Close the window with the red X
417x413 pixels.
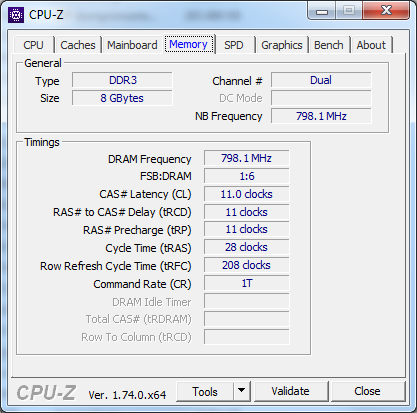coord(386,11)
